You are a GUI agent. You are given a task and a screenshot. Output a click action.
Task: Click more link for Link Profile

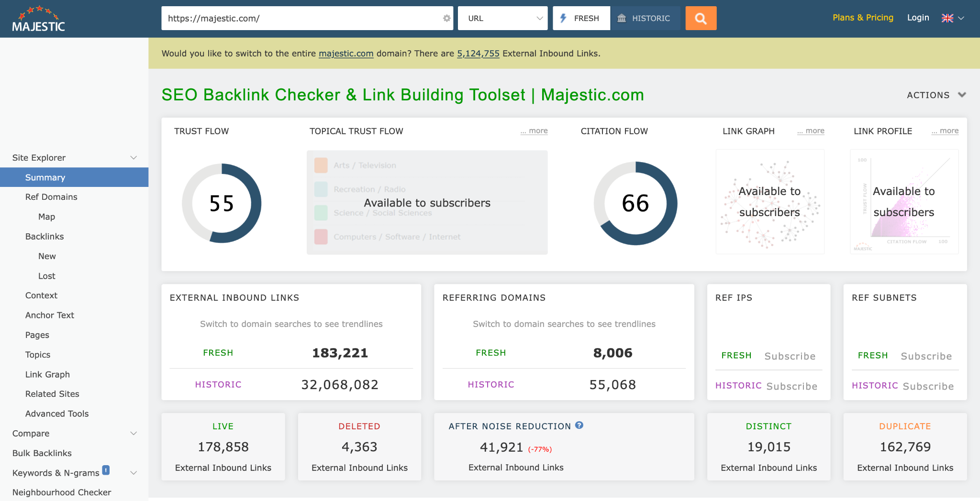pos(945,131)
